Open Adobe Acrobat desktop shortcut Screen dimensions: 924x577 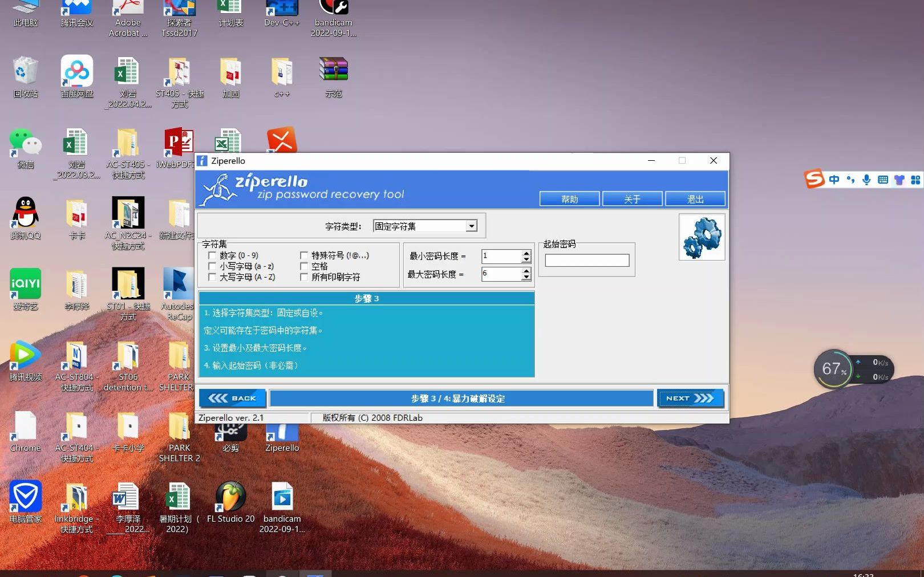[128, 19]
